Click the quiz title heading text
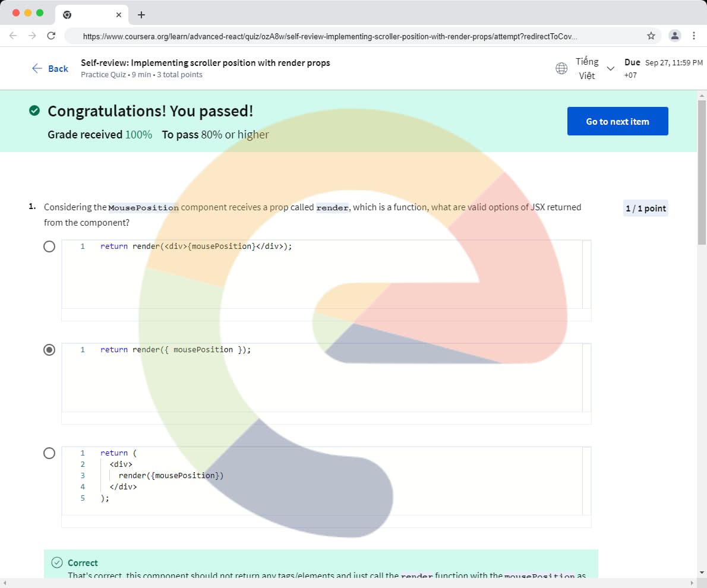 205,63
